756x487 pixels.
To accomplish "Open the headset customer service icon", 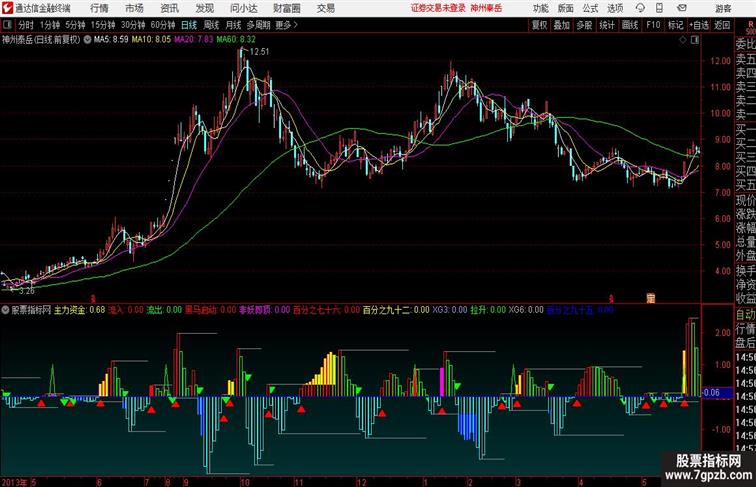I will point(640,8).
